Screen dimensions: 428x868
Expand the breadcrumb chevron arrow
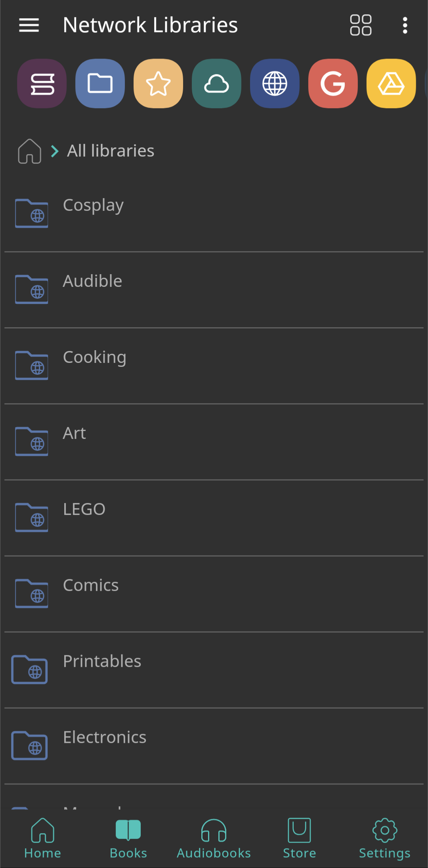(55, 151)
